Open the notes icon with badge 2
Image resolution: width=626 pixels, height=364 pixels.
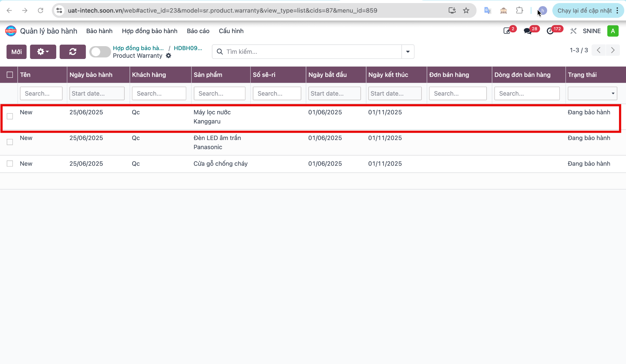point(507,31)
